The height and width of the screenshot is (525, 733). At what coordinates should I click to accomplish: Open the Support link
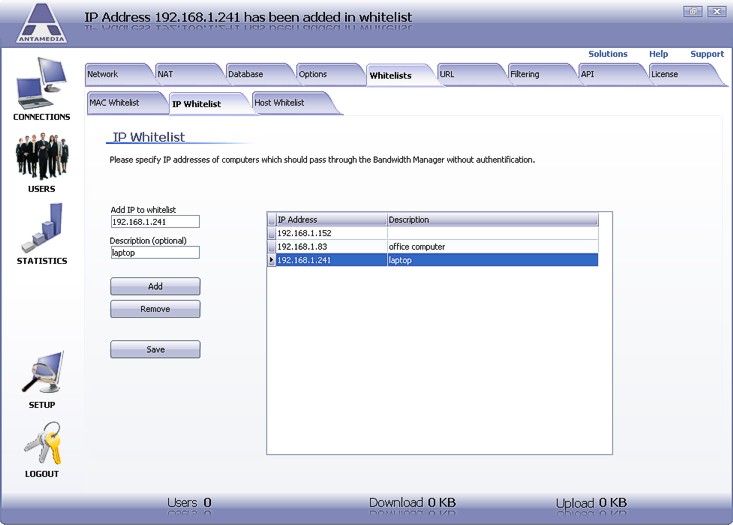(x=707, y=54)
